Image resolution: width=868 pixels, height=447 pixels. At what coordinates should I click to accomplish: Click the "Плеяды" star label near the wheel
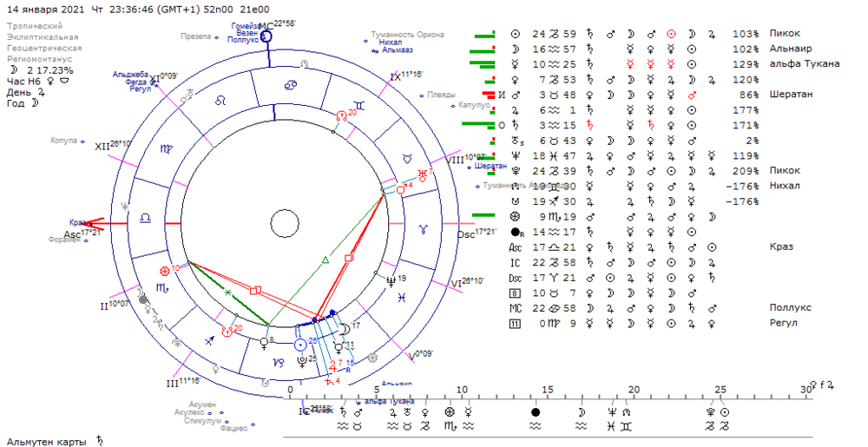click(x=441, y=95)
